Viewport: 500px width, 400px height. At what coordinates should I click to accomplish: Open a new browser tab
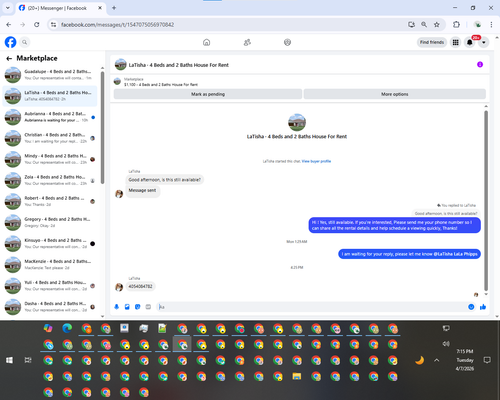pos(114,8)
